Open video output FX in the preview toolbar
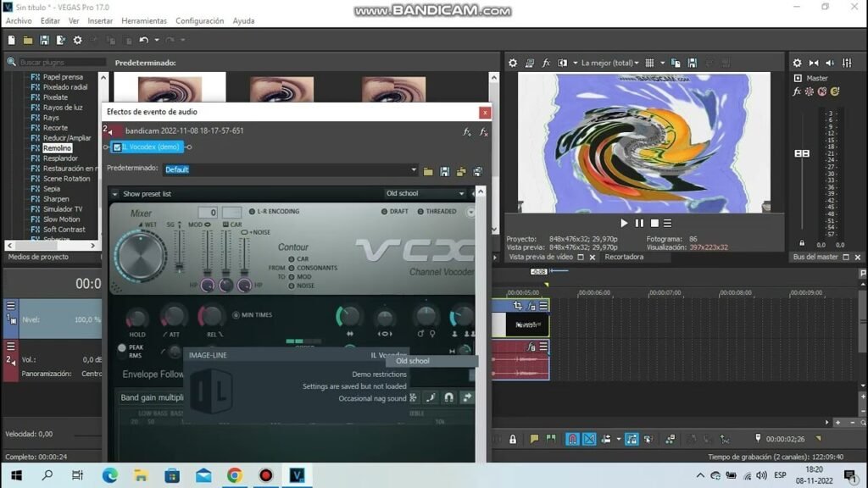Image resolution: width=868 pixels, height=488 pixels. [546, 63]
